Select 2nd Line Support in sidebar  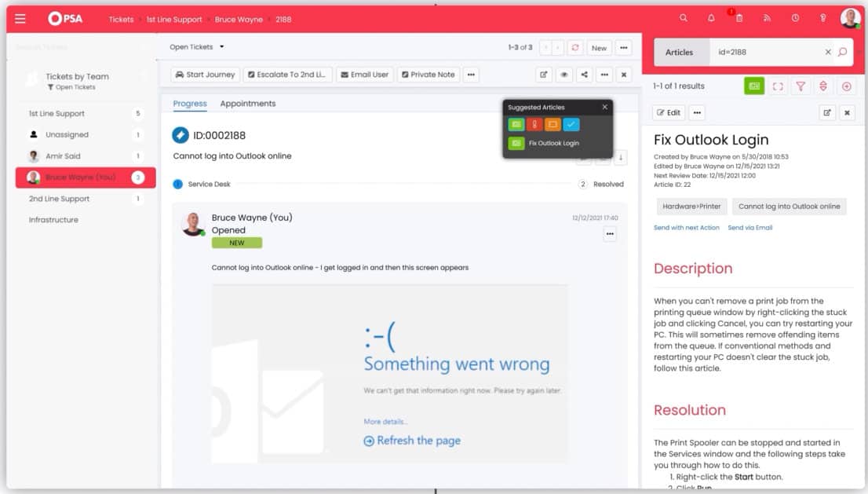click(x=59, y=199)
